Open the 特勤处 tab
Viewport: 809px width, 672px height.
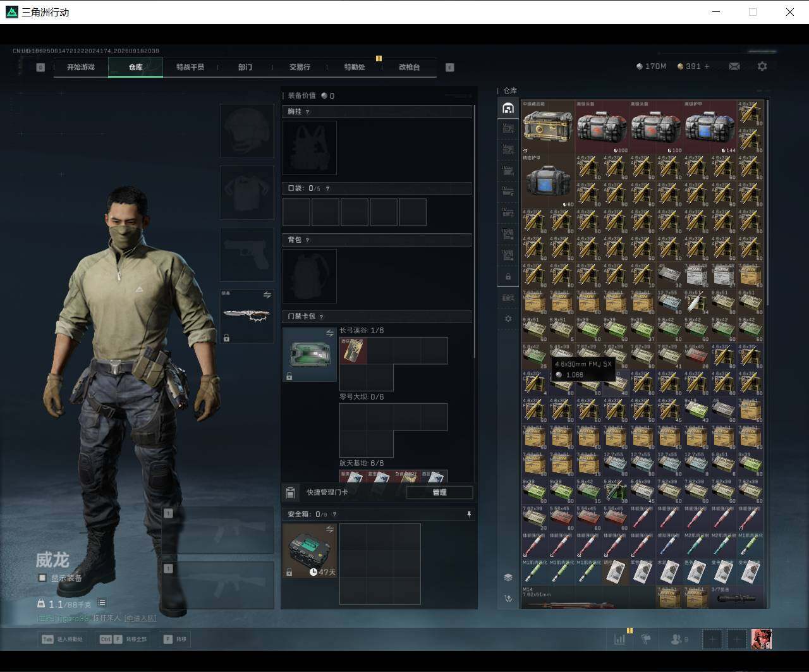point(355,67)
